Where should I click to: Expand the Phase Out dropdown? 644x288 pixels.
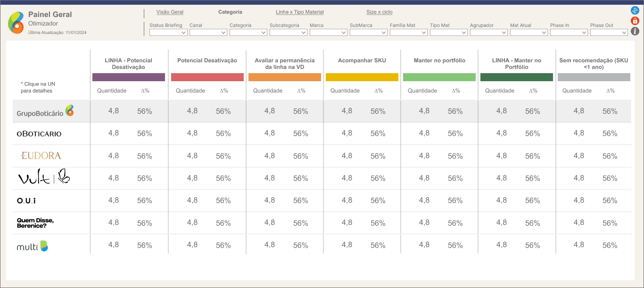(609, 33)
